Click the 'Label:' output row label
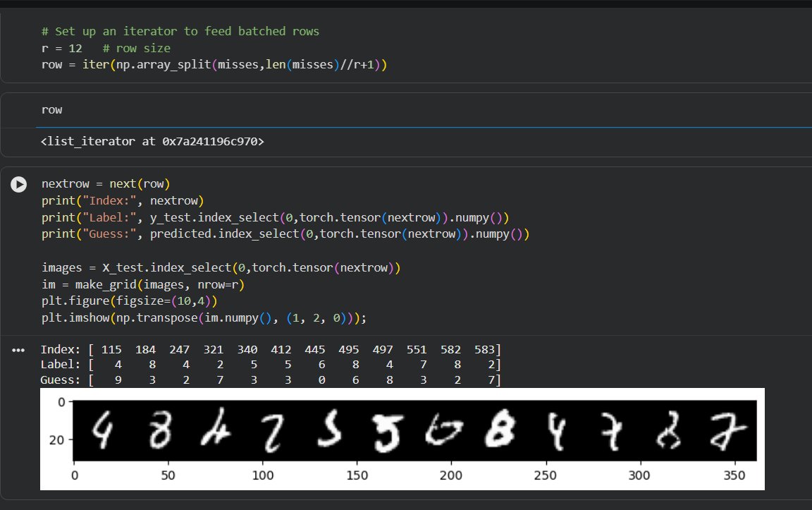 (x=61, y=365)
